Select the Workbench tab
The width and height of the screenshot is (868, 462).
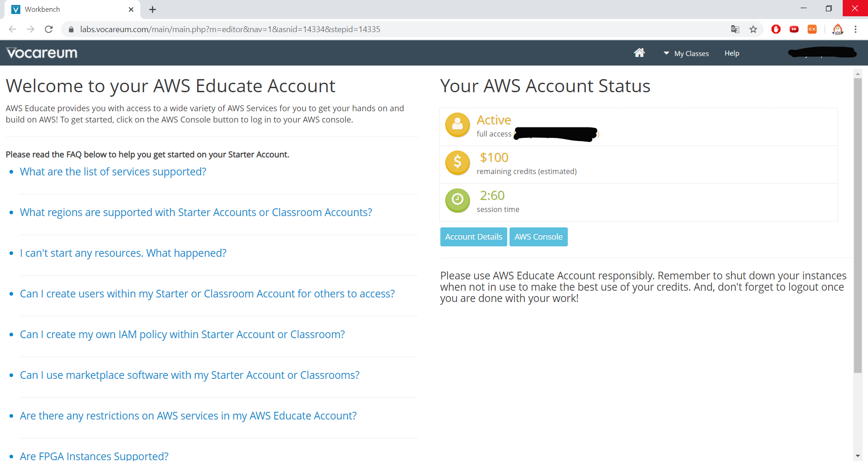tap(72, 9)
